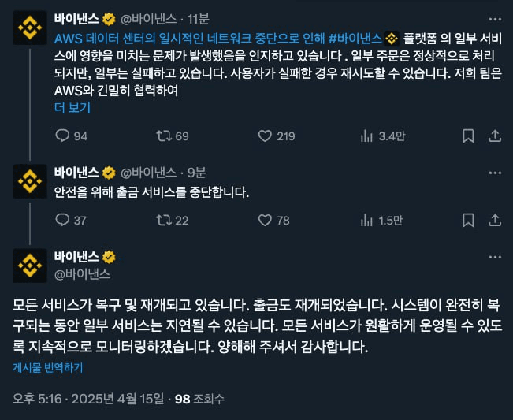Image resolution: width=513 pixels, height=420 pixels.
Task: Click the Binance avatar on the main tweet
Action: pos(30,266)
